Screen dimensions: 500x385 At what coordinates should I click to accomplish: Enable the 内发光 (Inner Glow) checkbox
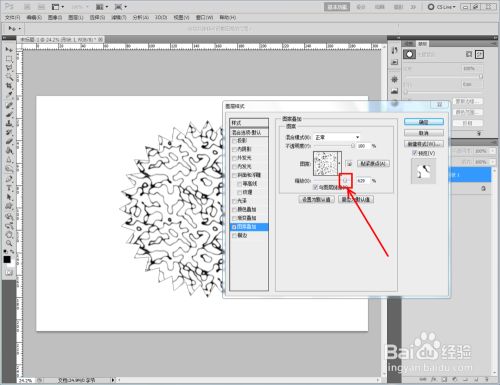[x=234, y=167]
